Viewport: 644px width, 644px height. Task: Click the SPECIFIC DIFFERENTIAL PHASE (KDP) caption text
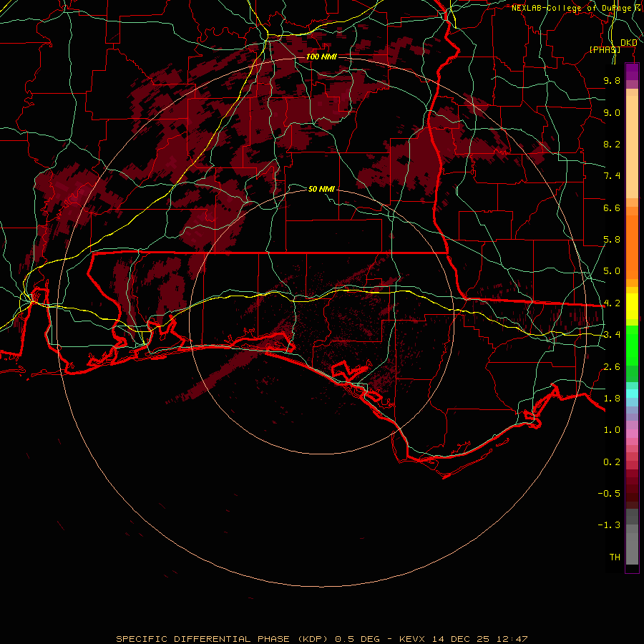coord(222,639)
